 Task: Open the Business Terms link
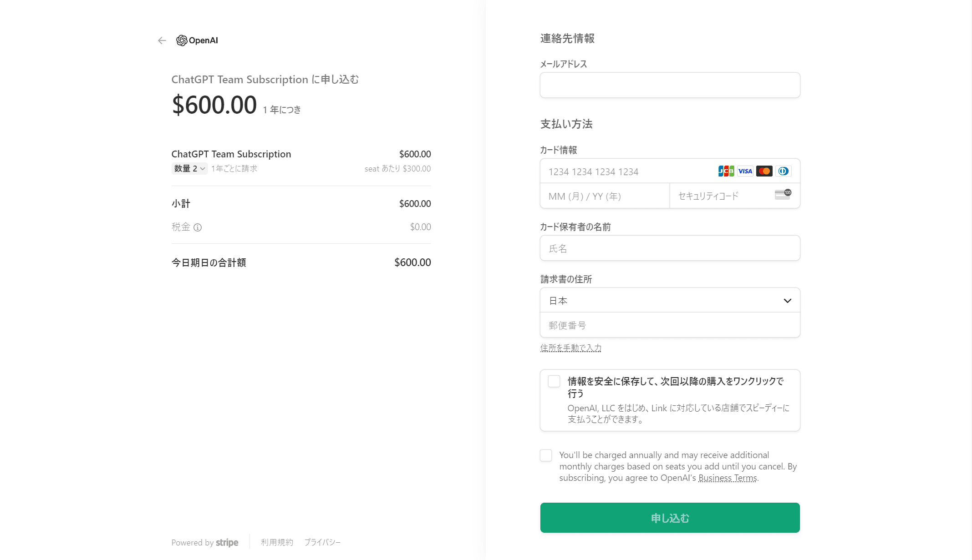point(728,478)
